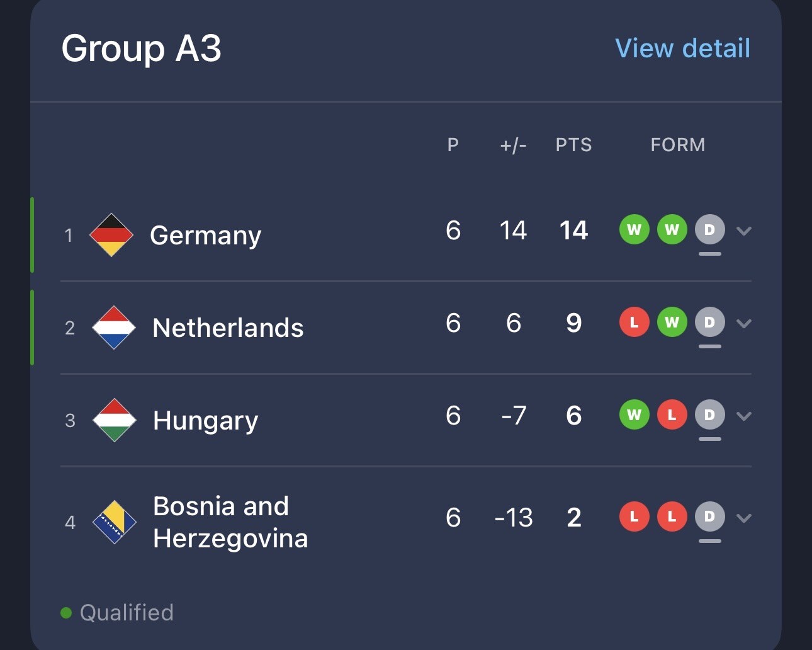Click Bosnia's gray D form badge

[x=709, y=517]
